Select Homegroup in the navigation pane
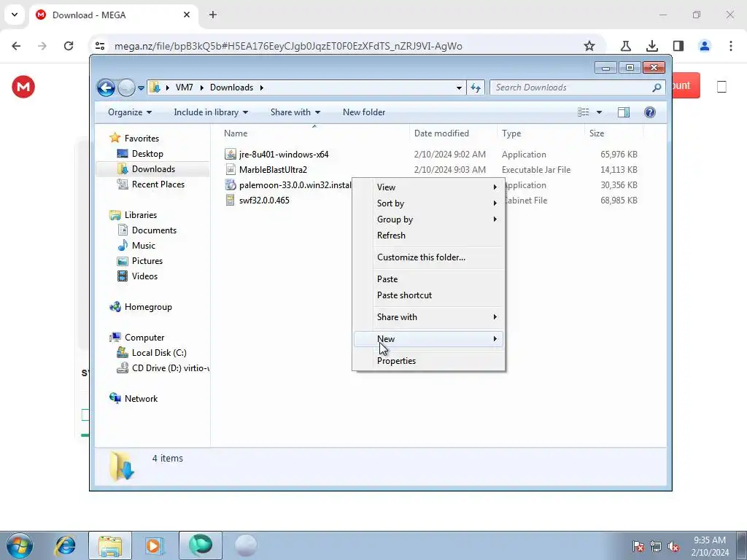The image size is (747, 560). (x=148, y=307)
